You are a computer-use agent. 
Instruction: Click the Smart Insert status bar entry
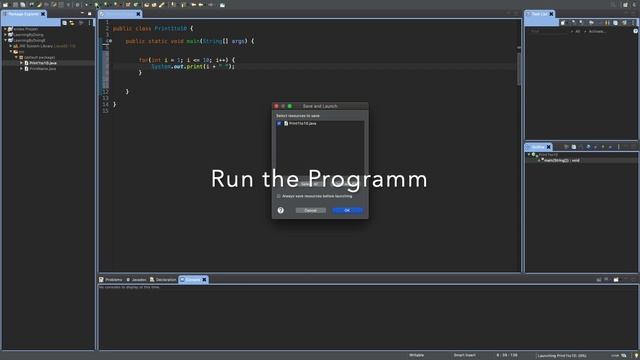pyautogui.click(x=464, y=356)
